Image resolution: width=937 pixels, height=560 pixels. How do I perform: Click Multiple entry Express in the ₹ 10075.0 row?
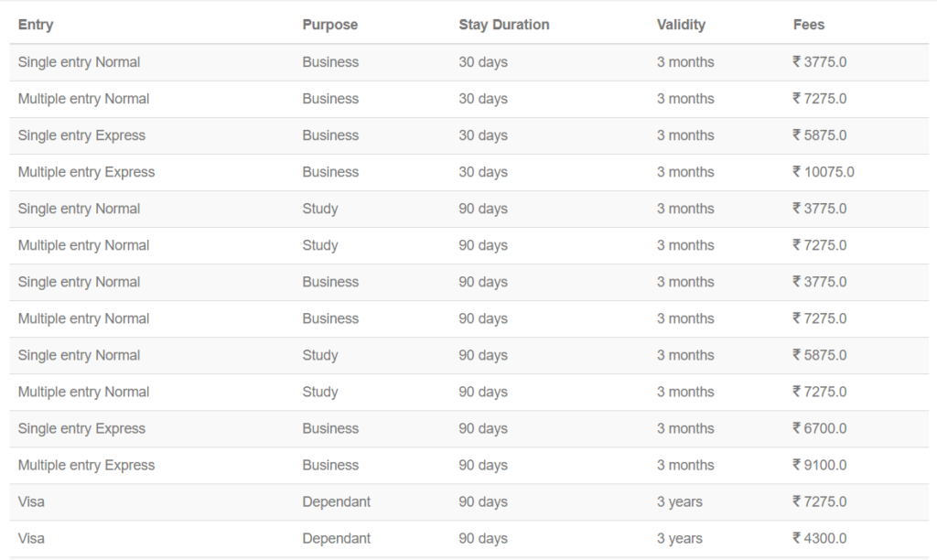[x=86, y=172]
